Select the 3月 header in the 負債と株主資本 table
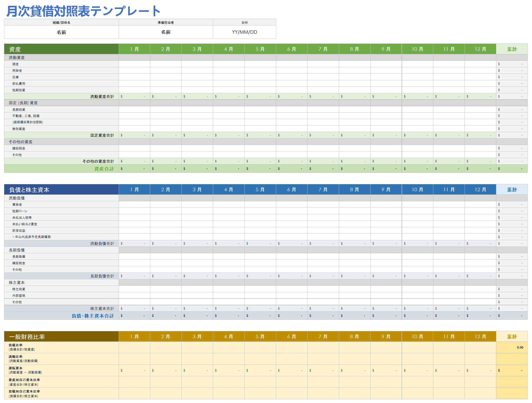The height and width of the screenshot is (403, 532). pos(197,189)
